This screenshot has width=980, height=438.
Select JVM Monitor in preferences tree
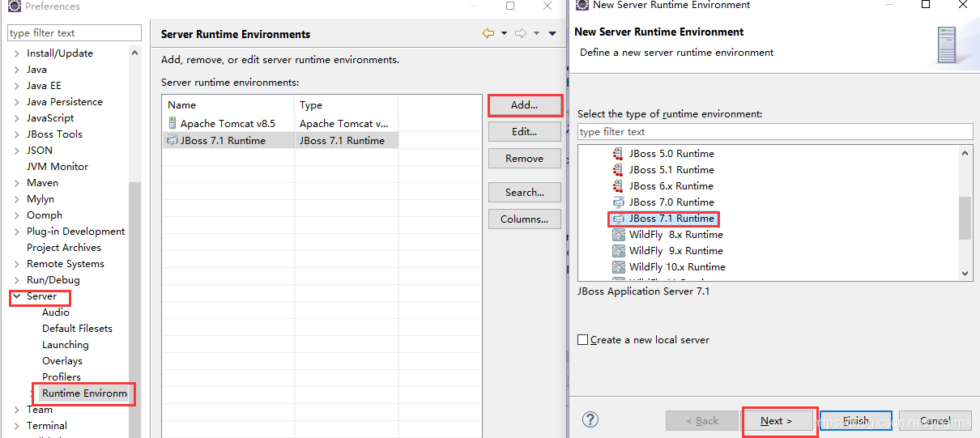click(58, 167)
